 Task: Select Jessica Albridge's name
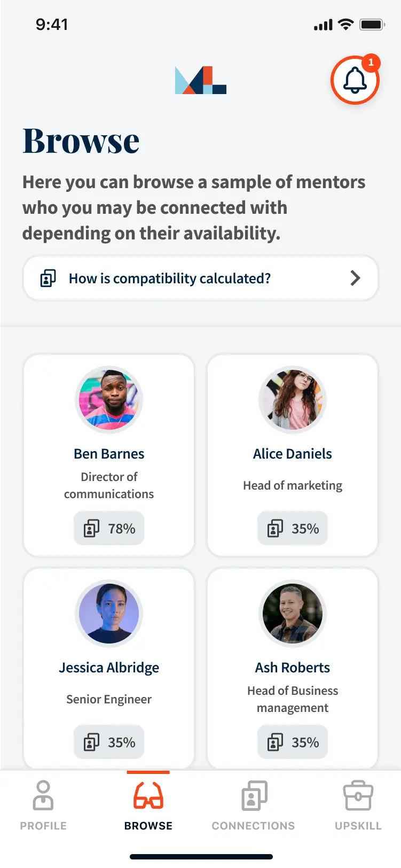[109, 668]
